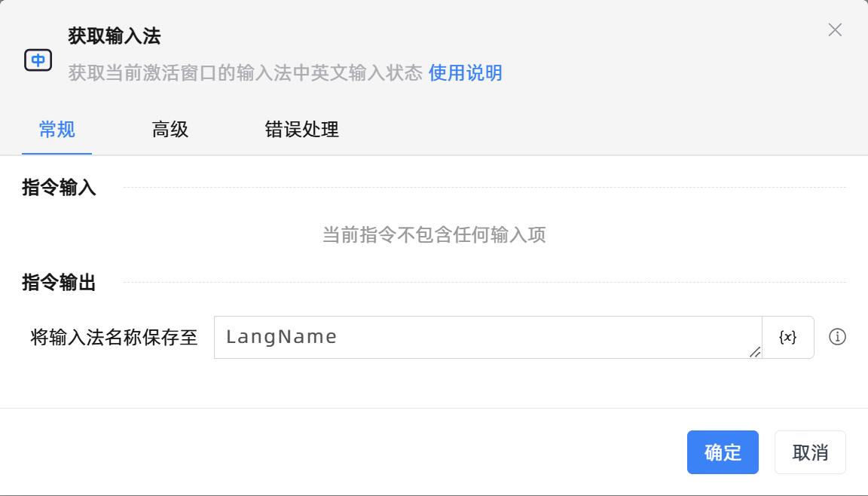Image resolution: width=868 pixels, height=496 pixels.
Task: Focus the LangName output variable field
Action: (487, 337)
